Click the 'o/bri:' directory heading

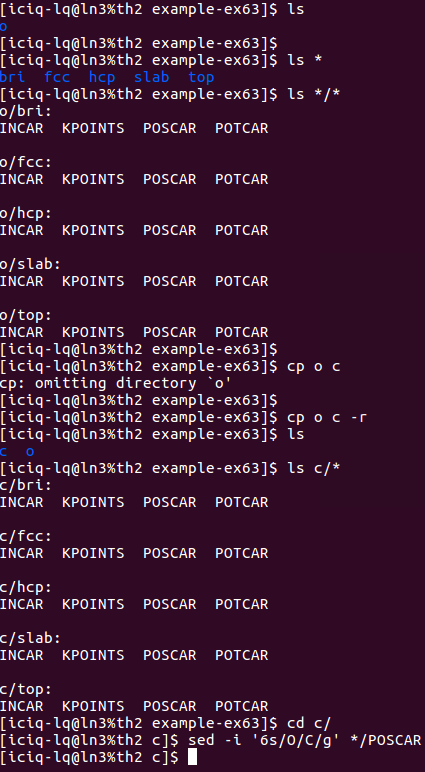(26, 111)
